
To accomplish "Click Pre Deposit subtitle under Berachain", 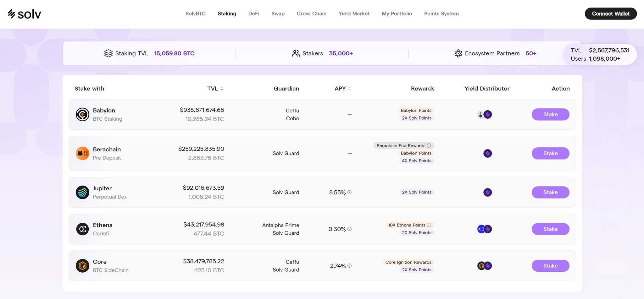I will (x=107, y=158).
